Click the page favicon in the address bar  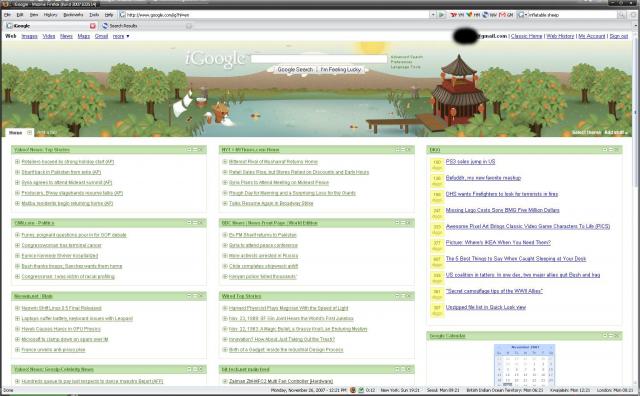[122, 15]
